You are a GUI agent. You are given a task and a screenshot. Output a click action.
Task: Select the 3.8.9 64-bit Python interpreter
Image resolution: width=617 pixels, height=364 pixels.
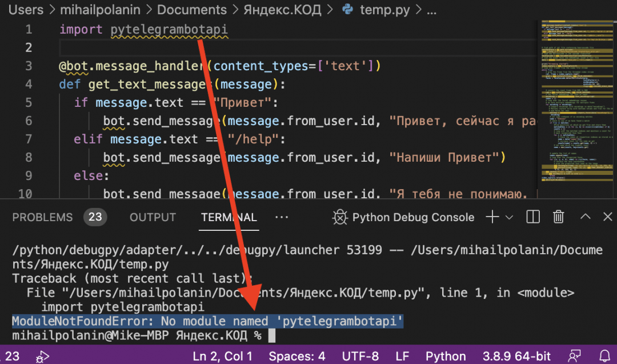[516, 355]
